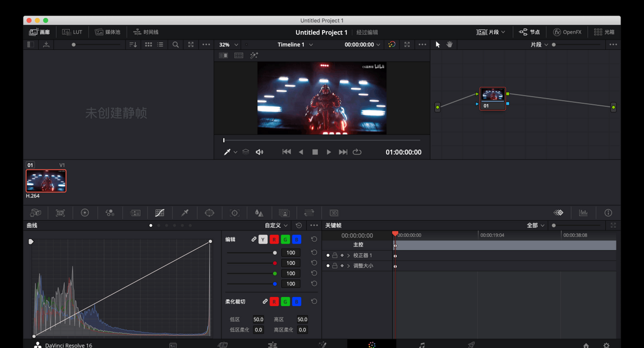Toggle bypass color grades icon
The height and width of the screenshot is (348, 644).
click(392, 45)
